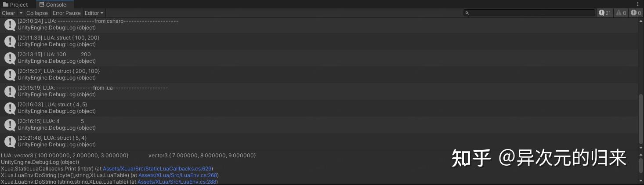The height and width of the screenshot is (185, 644).
Task: Toggle info messages filter showing 21
Action: tap(605, 13)
